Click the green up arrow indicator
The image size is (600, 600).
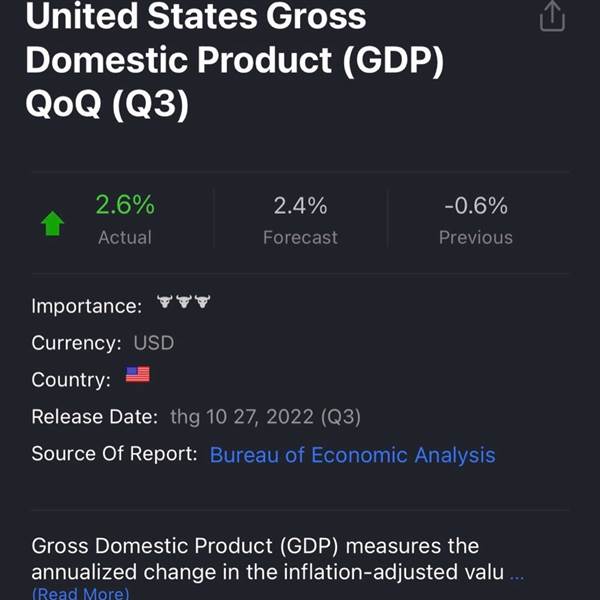tap(52, 223)
